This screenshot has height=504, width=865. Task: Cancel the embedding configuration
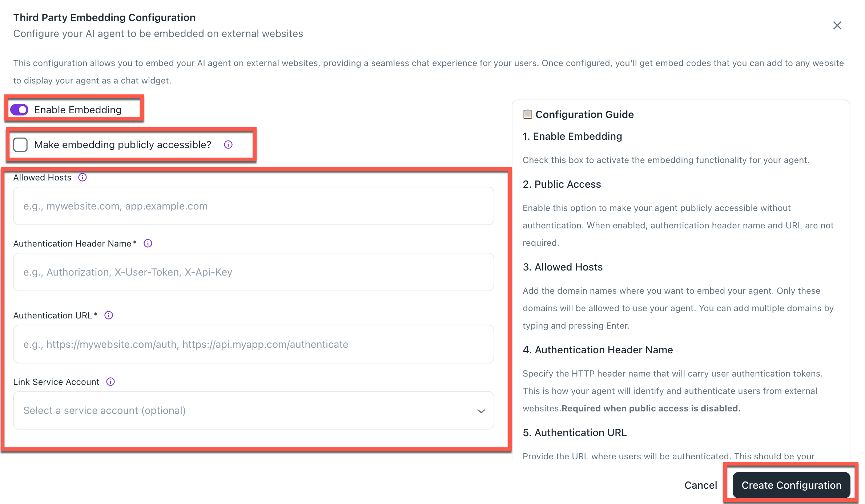tap(700, 485)
